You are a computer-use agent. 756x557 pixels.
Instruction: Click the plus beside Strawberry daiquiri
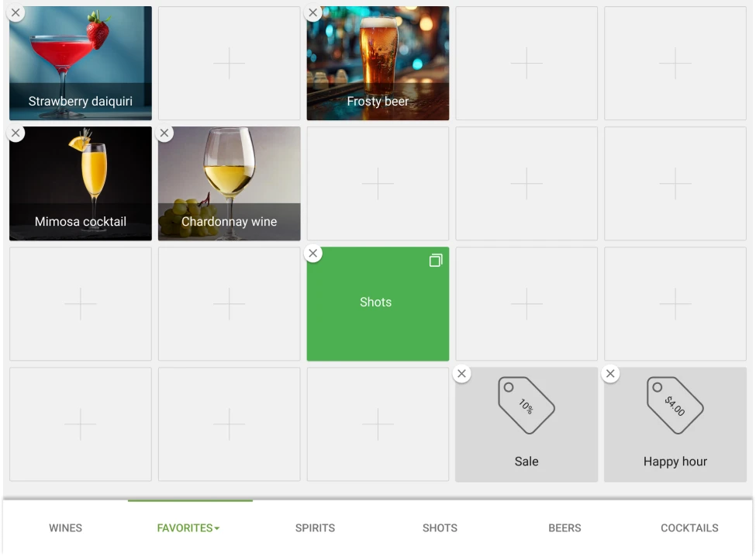(229, 64)
